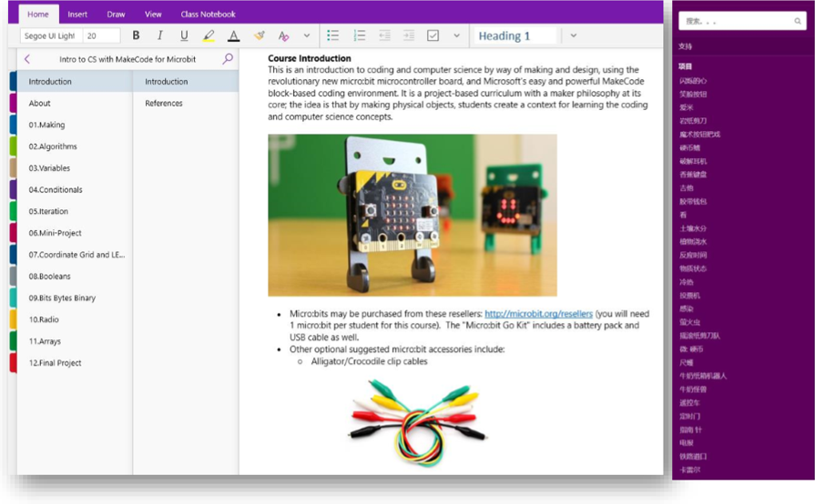The width and height of the screenshot is (815, 504).
Task: Open the About section
Action: pyautogui.click(x=75, y=104)
